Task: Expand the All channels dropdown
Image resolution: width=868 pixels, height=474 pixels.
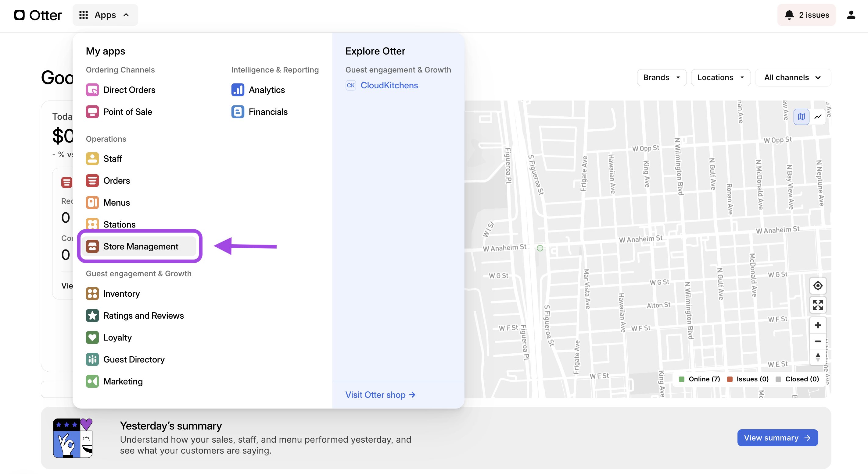Action: point(793,77)
